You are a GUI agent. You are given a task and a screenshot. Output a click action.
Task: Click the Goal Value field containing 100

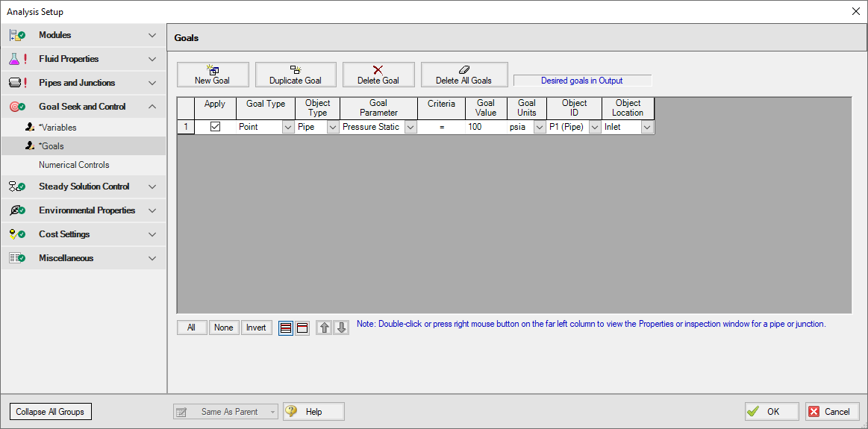tap(485, 128)
